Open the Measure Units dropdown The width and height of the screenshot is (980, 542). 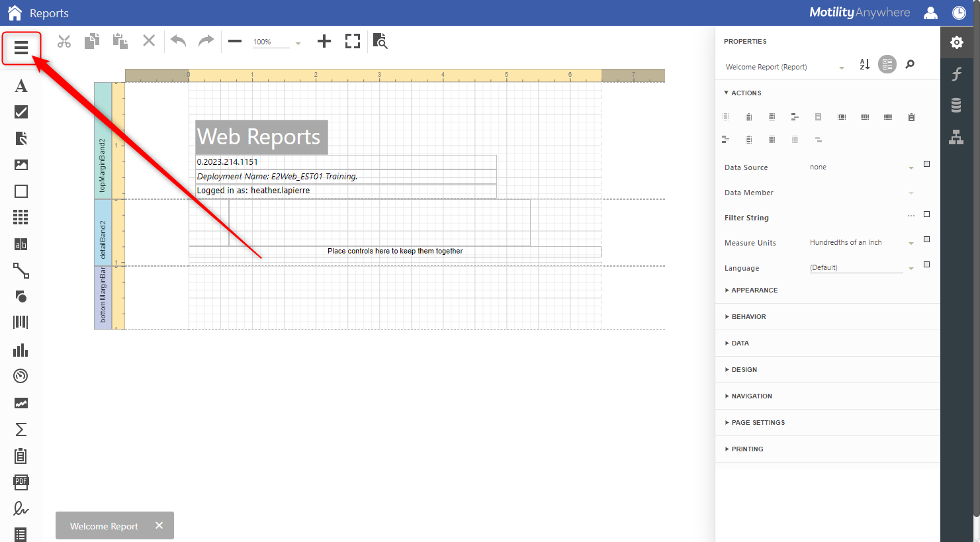(911, 244)
